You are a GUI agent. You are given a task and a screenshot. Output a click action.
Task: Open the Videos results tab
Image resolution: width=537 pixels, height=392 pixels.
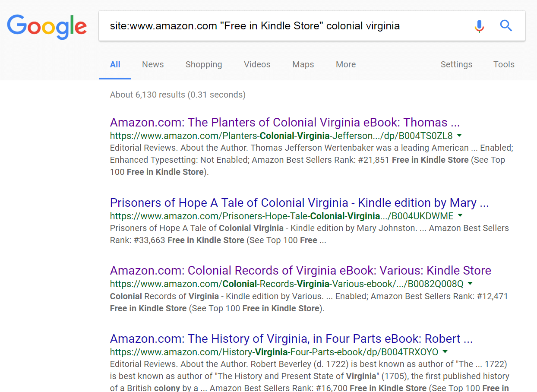pyautogui.click(x=257, y=64)
